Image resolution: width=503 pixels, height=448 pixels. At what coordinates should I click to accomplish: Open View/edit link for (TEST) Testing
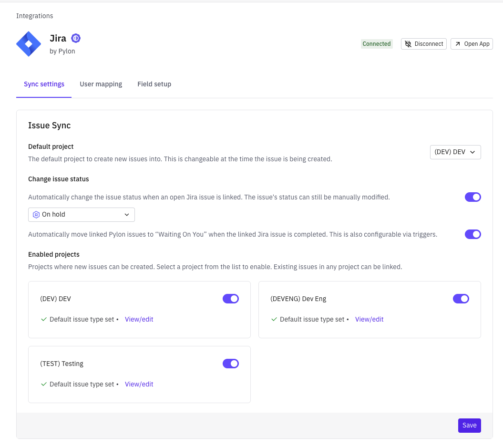(139, 384)
